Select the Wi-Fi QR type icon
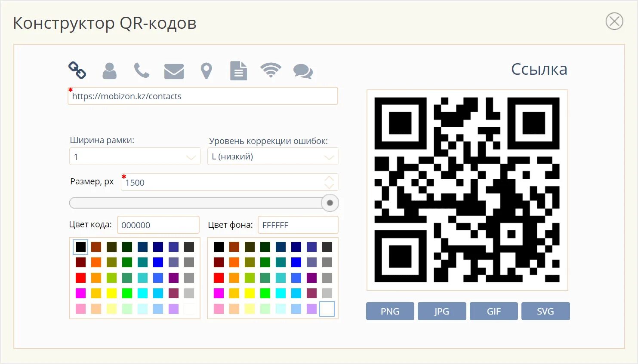Screen dimensions: 638x364 [271, 70]
